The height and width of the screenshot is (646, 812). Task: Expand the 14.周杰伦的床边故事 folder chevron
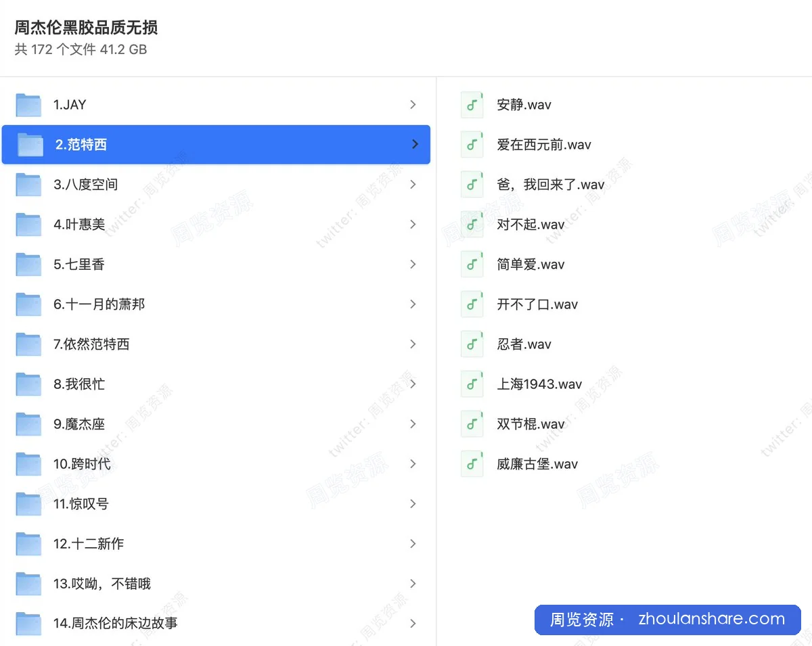pyautogui.click(x=413, y=624)
